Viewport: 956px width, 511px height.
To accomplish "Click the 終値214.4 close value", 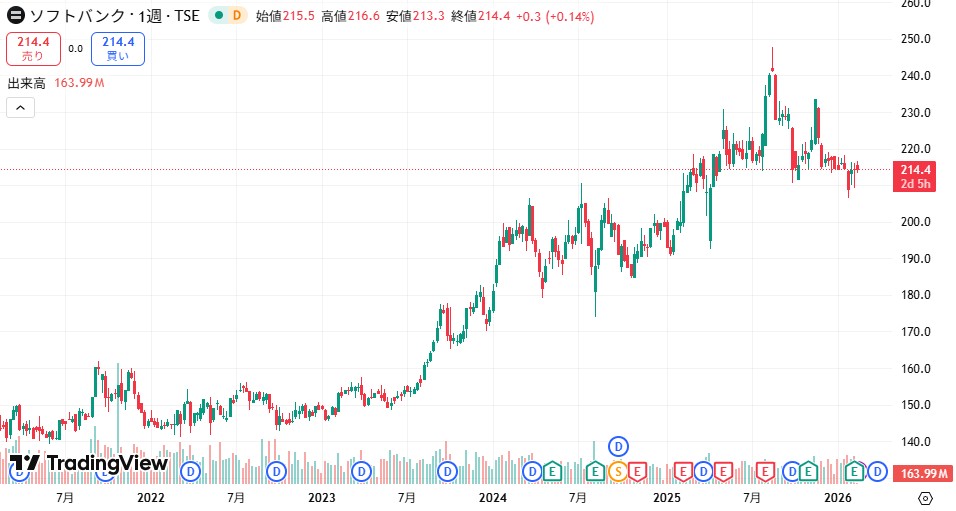I will tap(480, 16).
